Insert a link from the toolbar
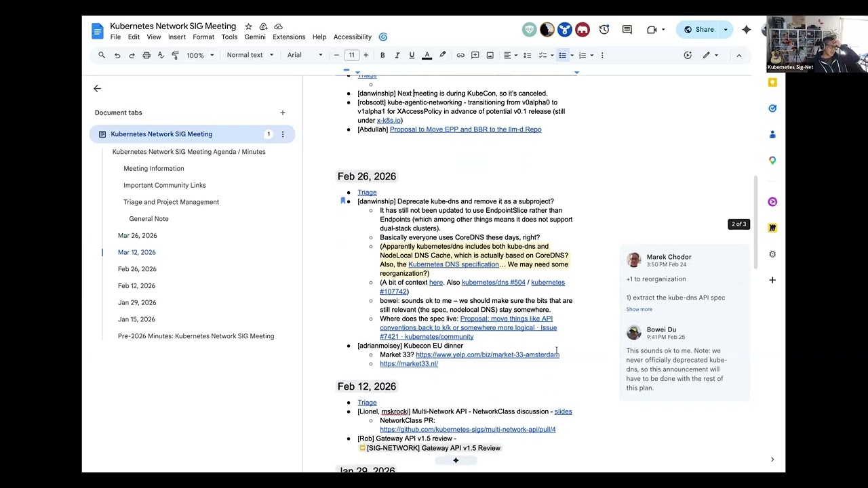The height and width of the screenshot is (488, 868). [x=460, y=55]
